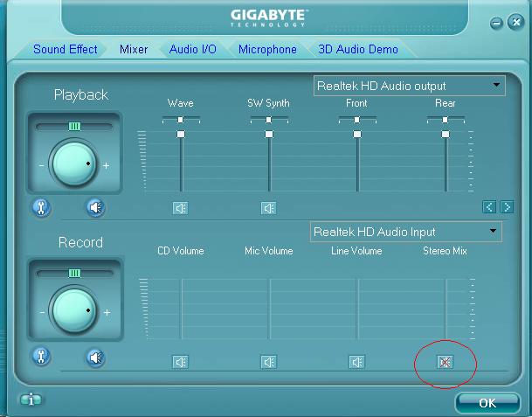Open the information button
532x417 pixels.
coord(31,400)
